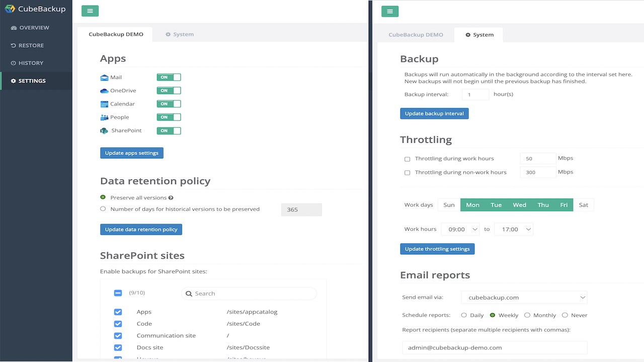Viewport: 644px width, 362px height.
Task: Open the Send email via dropdown
Action: [524, 298]
